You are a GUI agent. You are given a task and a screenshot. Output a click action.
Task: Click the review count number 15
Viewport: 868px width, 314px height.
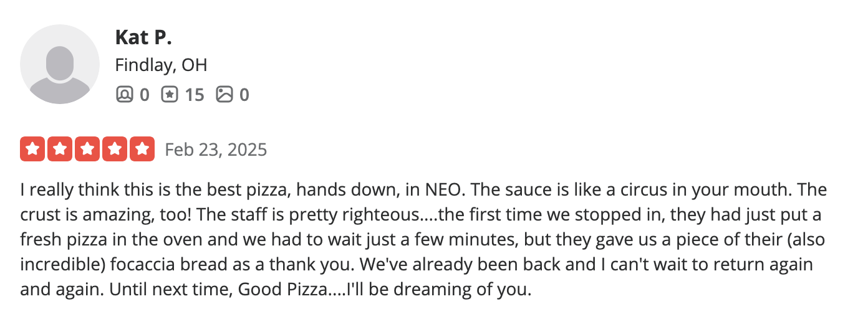point(195,95)
